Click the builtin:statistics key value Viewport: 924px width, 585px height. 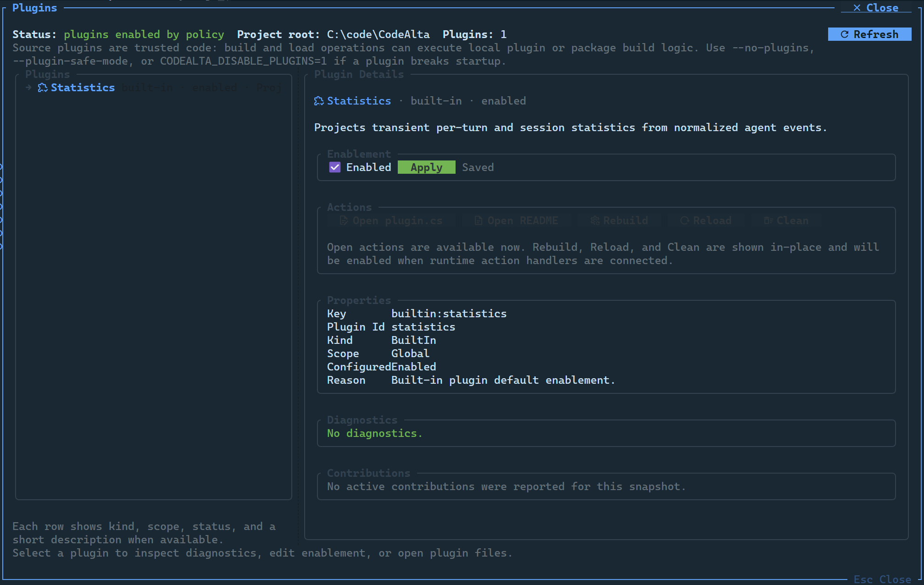click(449, 314)
